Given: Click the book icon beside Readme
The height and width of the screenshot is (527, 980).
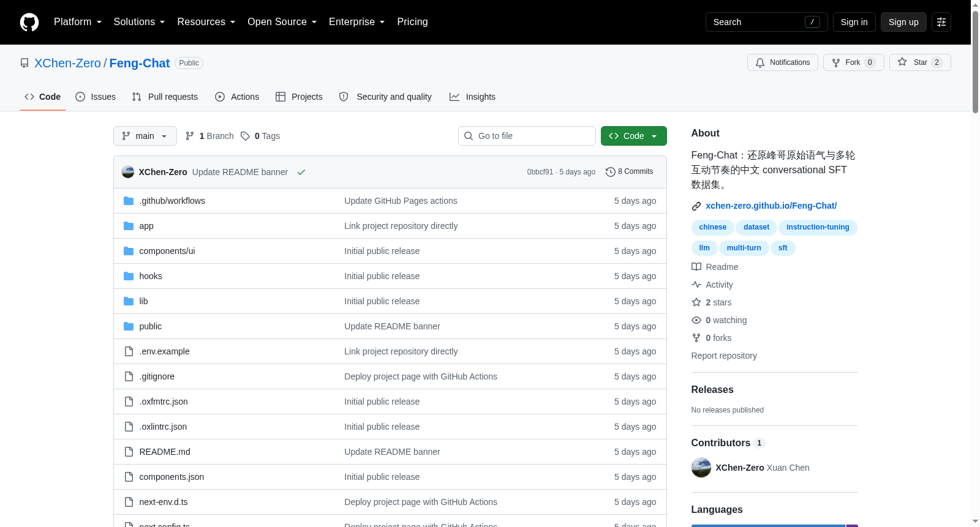Looking at the screenshot, I should click(696, 267).
